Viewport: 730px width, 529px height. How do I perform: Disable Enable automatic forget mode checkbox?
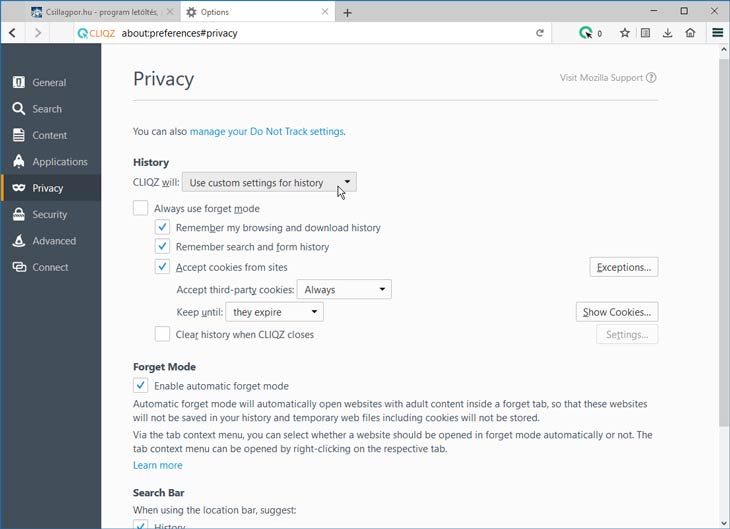tap(141, 386)
